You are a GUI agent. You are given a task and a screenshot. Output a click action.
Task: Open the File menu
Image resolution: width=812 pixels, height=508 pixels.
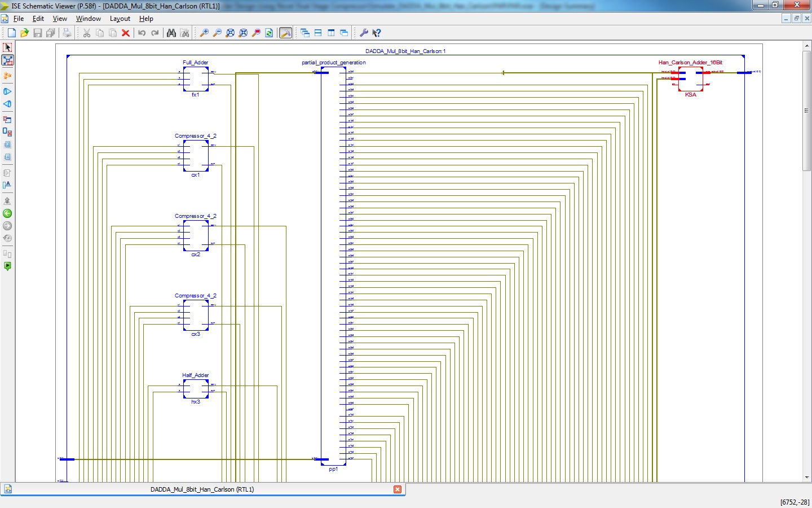click(x=19, y=19)
